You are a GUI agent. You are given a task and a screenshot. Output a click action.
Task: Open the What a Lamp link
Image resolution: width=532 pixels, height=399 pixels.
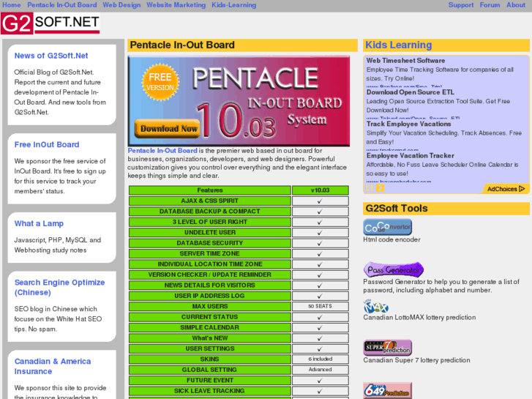39,223
